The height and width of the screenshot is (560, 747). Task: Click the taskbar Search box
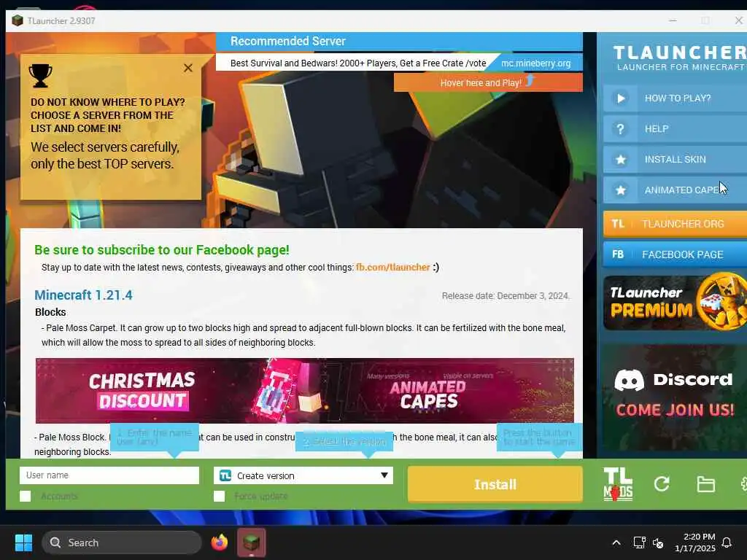coord(122,542)
